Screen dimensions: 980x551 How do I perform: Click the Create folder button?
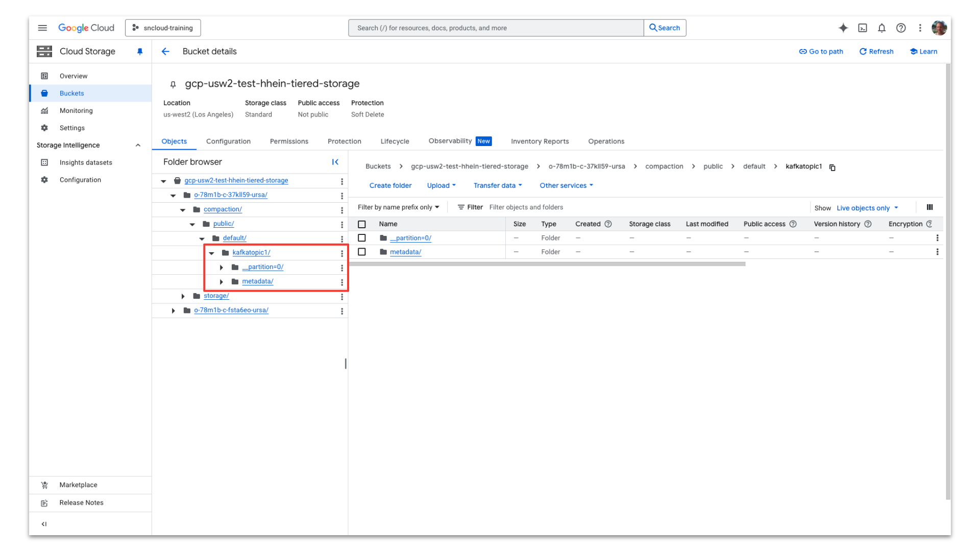point(390,185)
